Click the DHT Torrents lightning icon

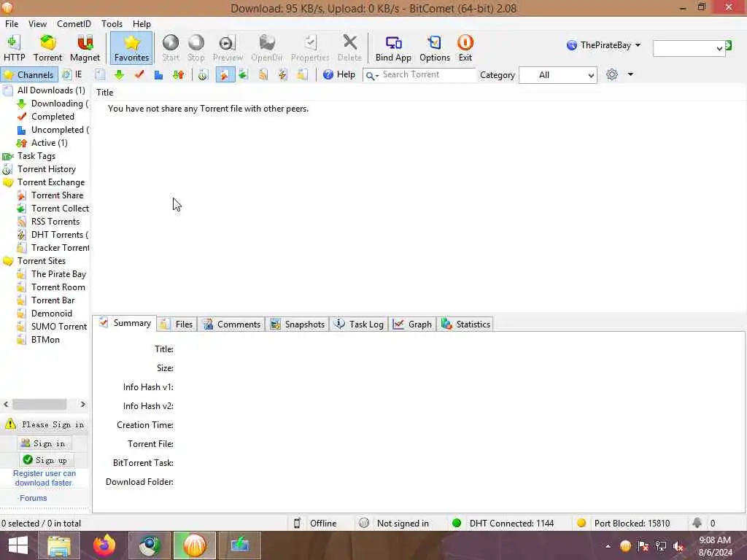282,75
